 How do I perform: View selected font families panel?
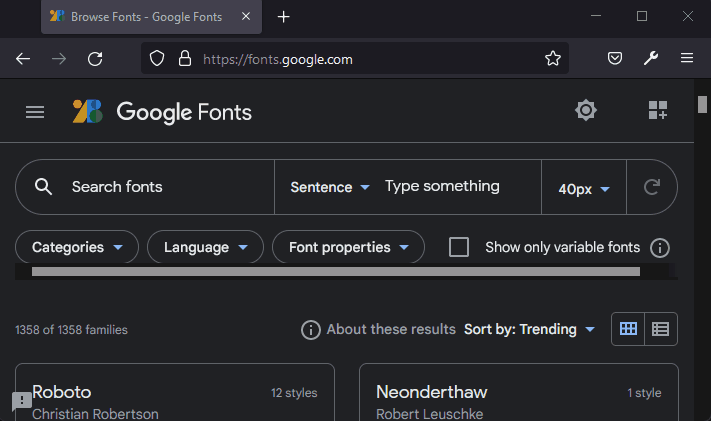(657, 110)
